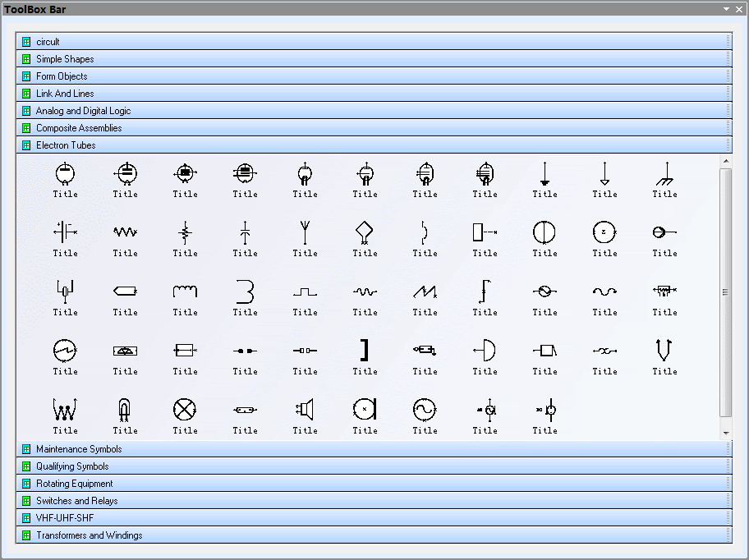This screenshot has width=749, height=560.
Task: Expand the circuit category
Action: [374, 42]
